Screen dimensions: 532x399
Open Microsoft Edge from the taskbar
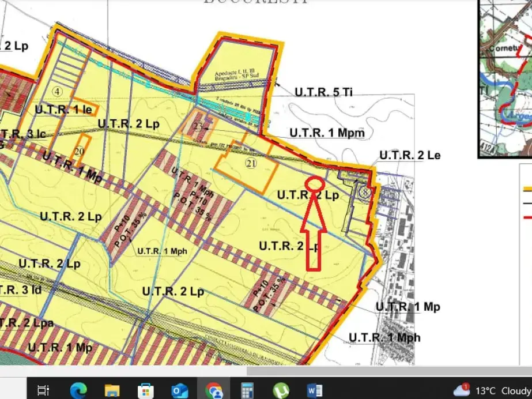80,391
